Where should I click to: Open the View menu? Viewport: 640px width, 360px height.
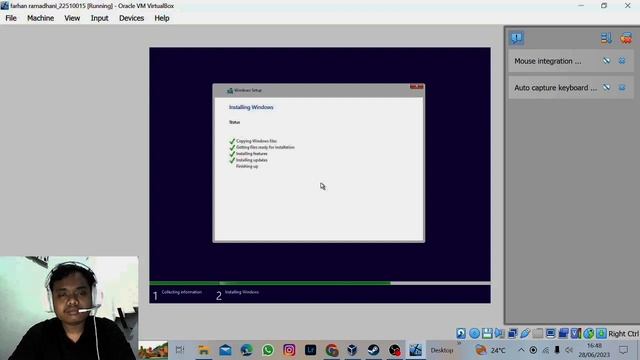point(72,18)
